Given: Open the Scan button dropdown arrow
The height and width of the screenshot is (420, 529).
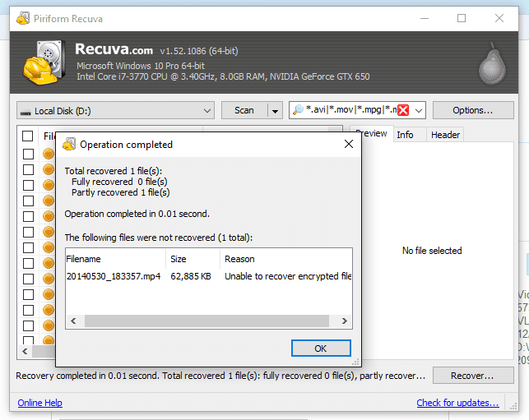Looking at the screenshot, I should (x=275, y=111).
